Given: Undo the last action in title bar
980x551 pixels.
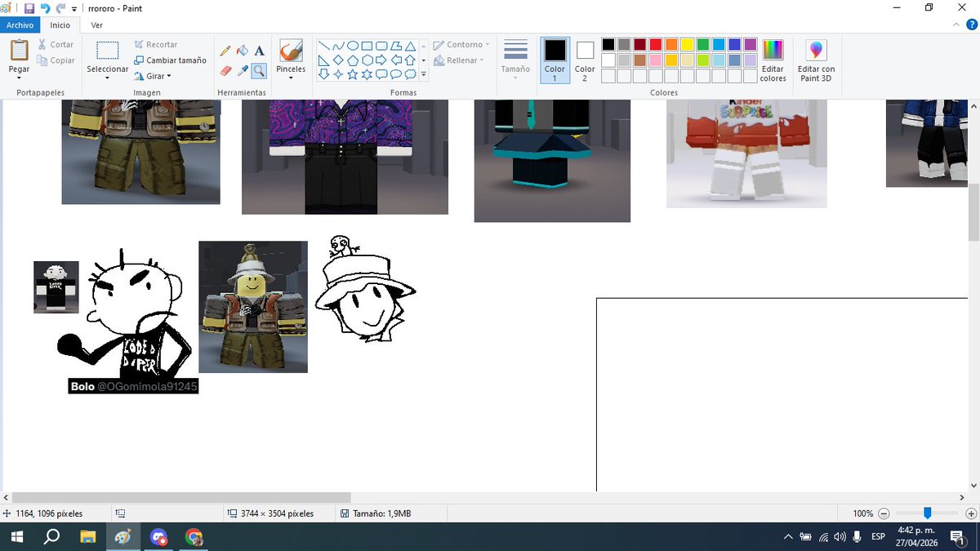Looking at the screenshot, I should (x=45, y=8).
